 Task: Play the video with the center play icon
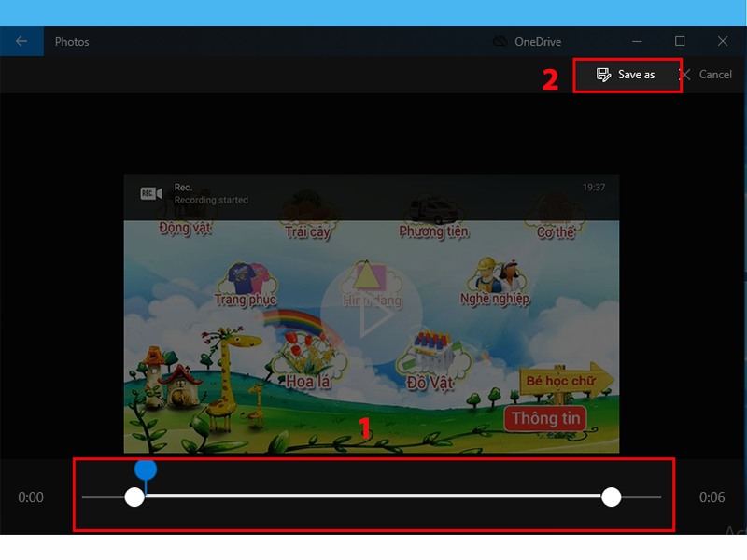(x=372, y=313)
